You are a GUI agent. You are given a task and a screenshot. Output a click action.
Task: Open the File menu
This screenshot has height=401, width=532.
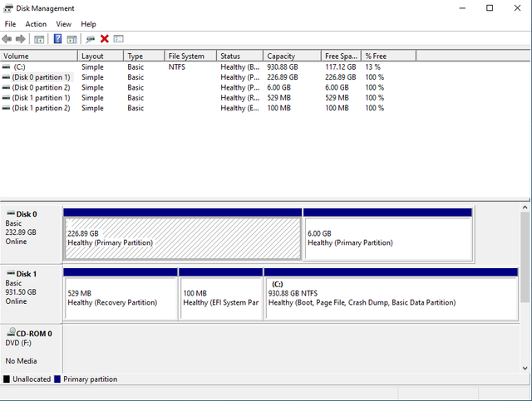pyautogui.click(x=10, y=24)
